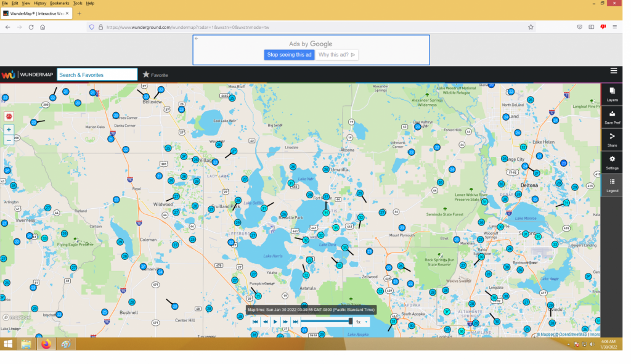The width and height of the screenshot is (631, 364).
Task: Open the Bookmarks menu
Action: point(60,3)
